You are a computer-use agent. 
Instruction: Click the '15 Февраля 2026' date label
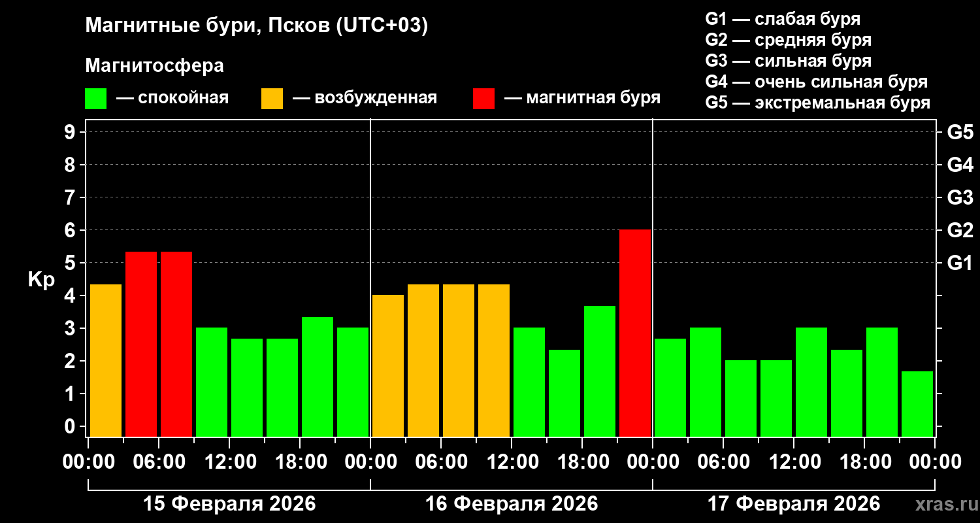click(229, 504)
